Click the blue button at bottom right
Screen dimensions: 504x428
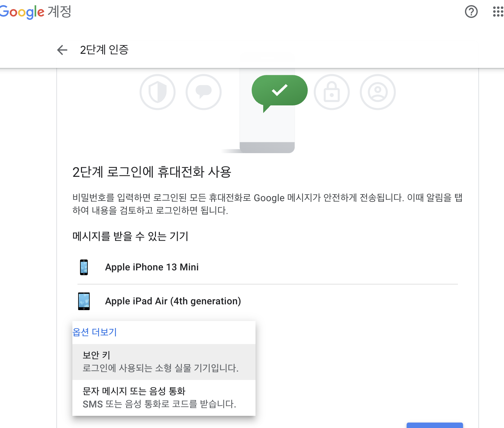435,425
